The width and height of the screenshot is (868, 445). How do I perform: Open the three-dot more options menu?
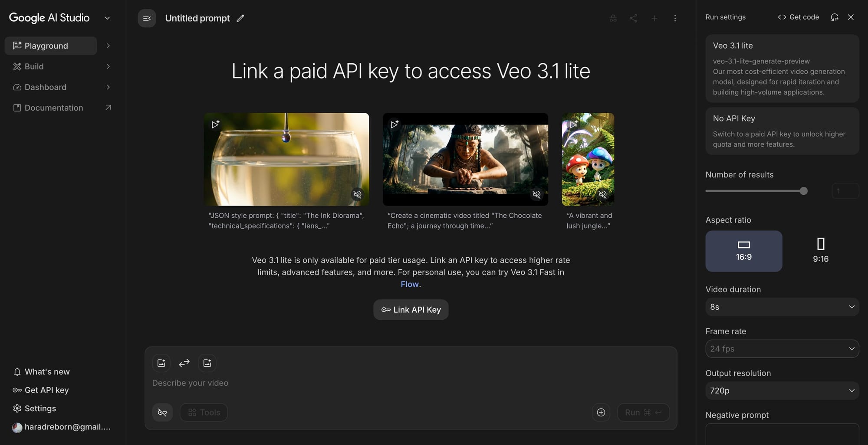(x=675, y=18)
